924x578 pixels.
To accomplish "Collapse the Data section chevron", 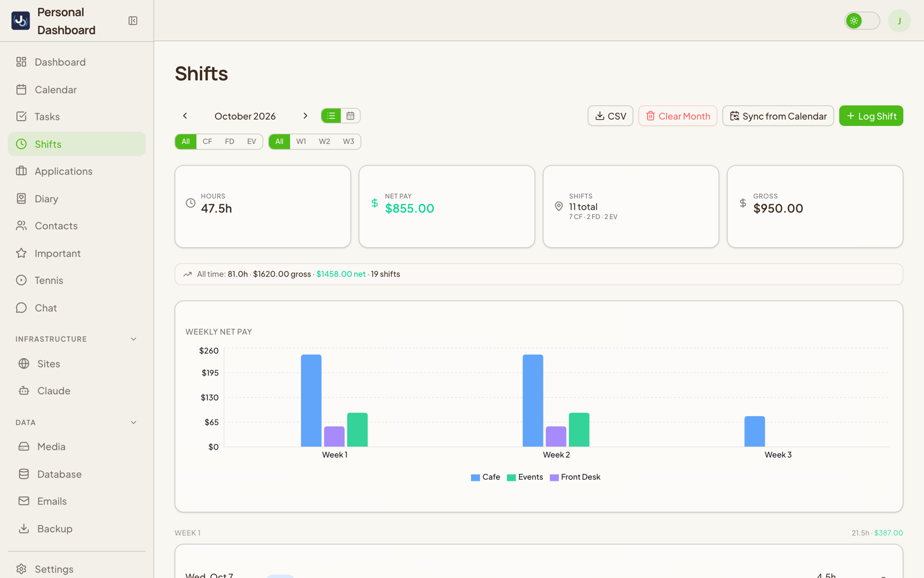I will [x=133, y=423].
